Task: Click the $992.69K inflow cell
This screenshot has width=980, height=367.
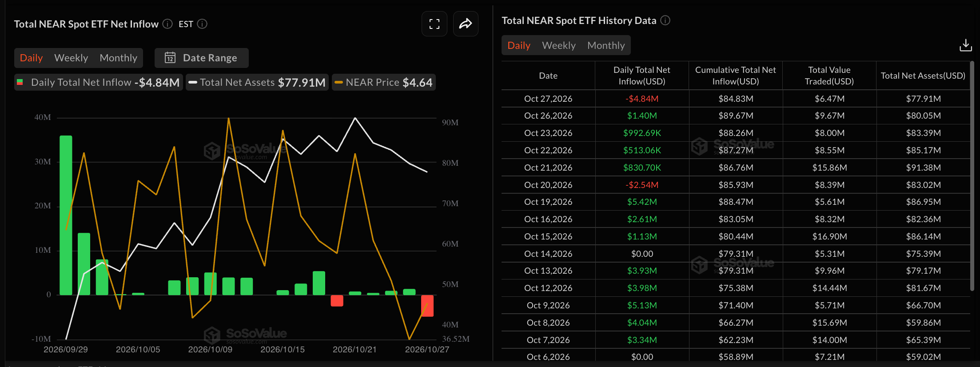Action: pyautogui.click(x=642, y=133)
